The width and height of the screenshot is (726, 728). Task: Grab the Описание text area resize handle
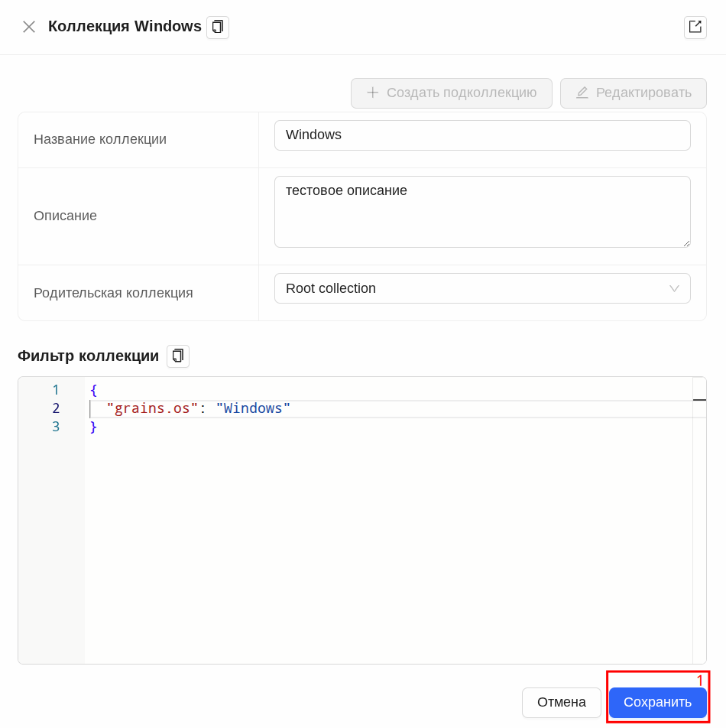pyautogui.click(x=686, y=243)
